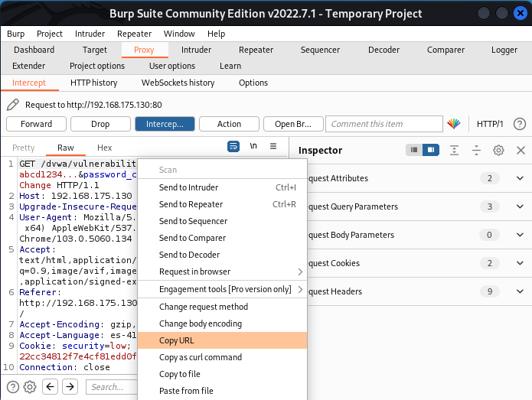Screen dimensions: 532x400
Task: Focus the bottom Search field
Action: [x=112, y=387]
